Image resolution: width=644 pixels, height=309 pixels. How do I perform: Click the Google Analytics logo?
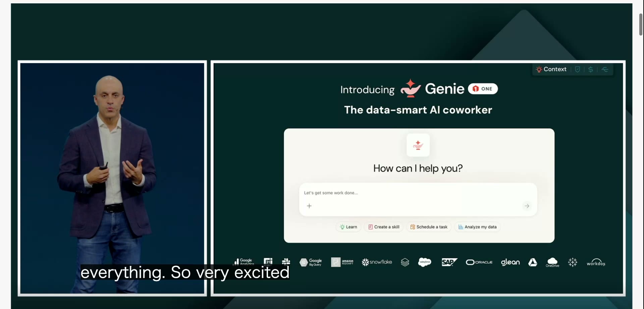[244, 261]
